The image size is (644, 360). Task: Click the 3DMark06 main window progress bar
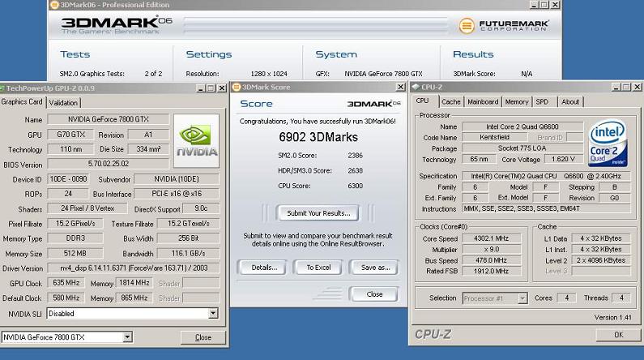point(315,25)
